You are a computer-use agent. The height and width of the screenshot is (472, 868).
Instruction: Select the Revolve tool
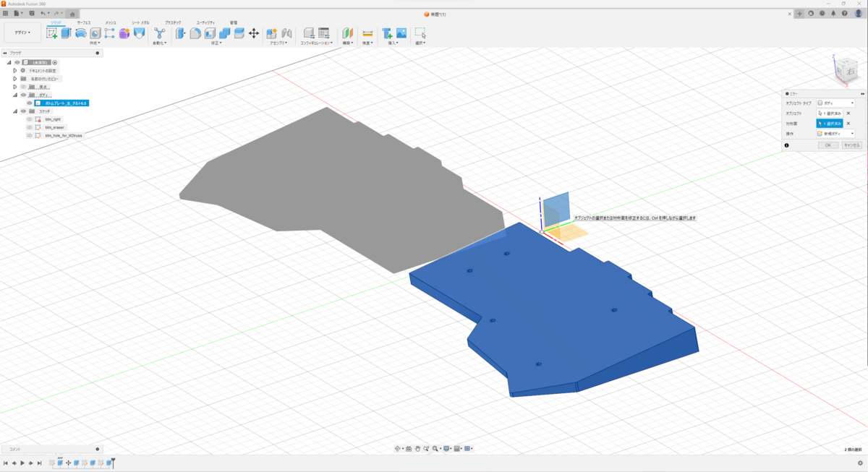[x=81, y=33]
